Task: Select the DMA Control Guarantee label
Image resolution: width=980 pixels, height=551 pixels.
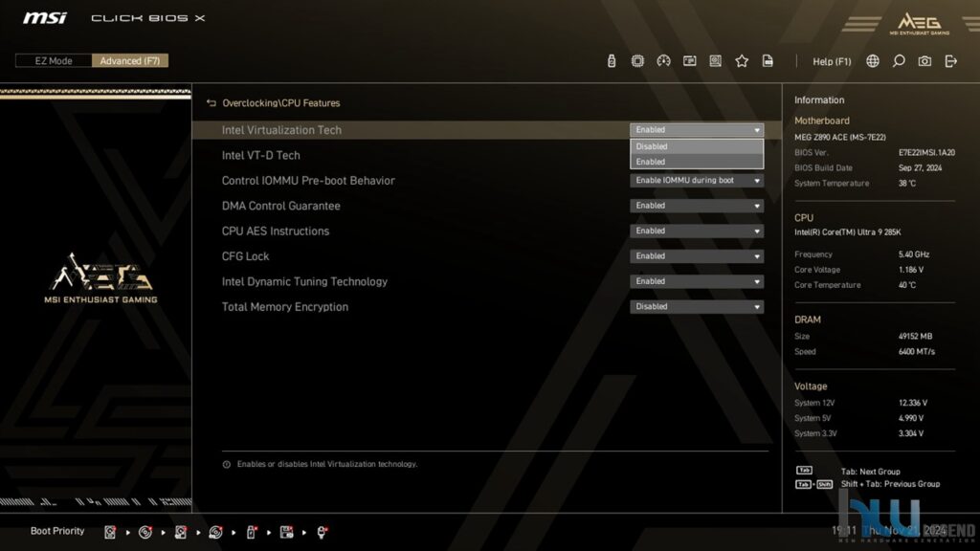Action: (x=280, y=207)
